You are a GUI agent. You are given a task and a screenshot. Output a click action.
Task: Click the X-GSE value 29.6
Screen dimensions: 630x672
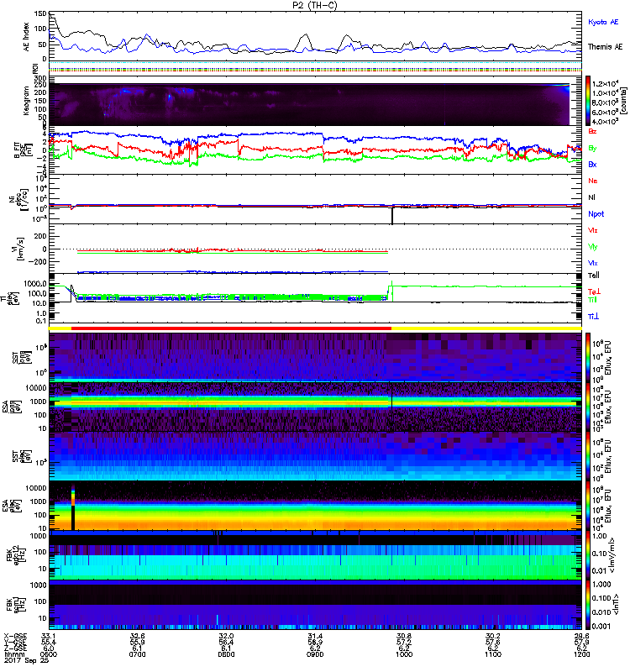581,636
